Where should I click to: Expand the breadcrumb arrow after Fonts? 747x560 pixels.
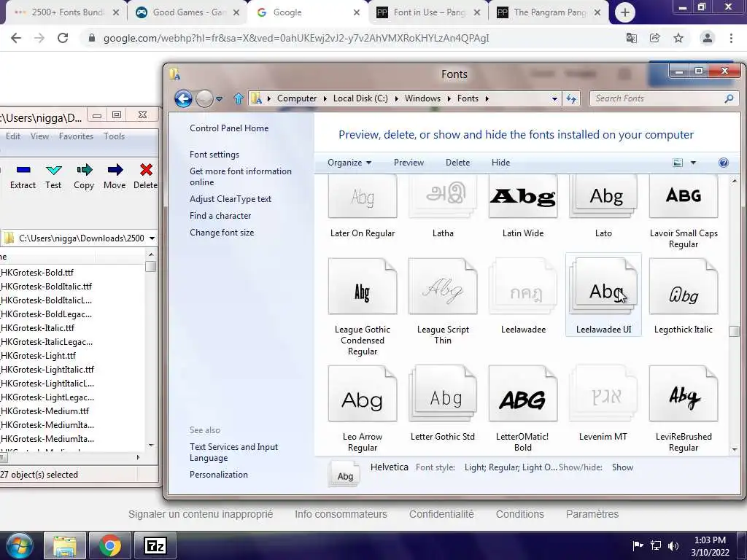487,98
